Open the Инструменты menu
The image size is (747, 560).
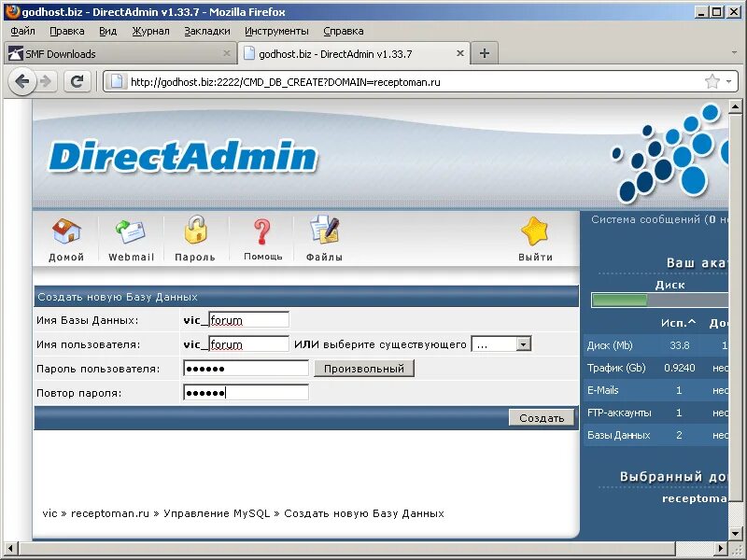(x=276, y=31)
